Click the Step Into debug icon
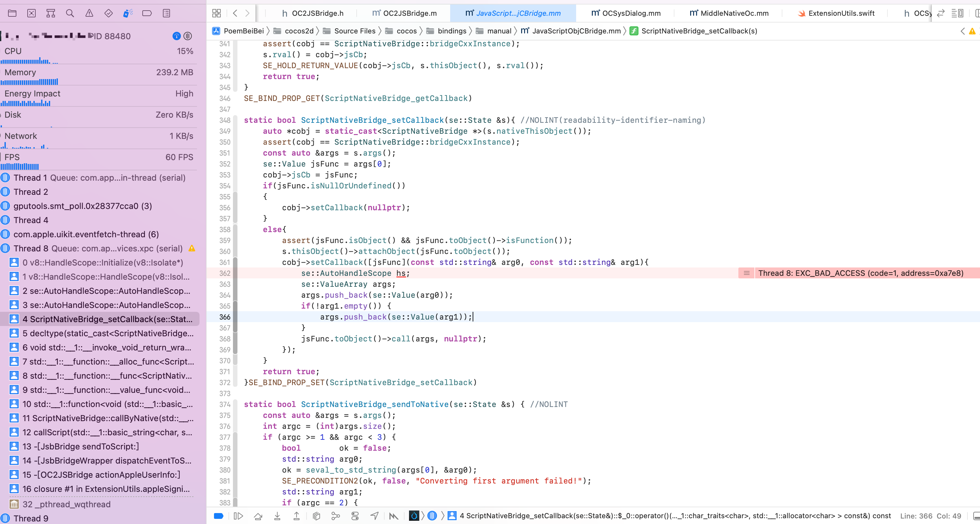Screen dimensions: 980x524 277,516
